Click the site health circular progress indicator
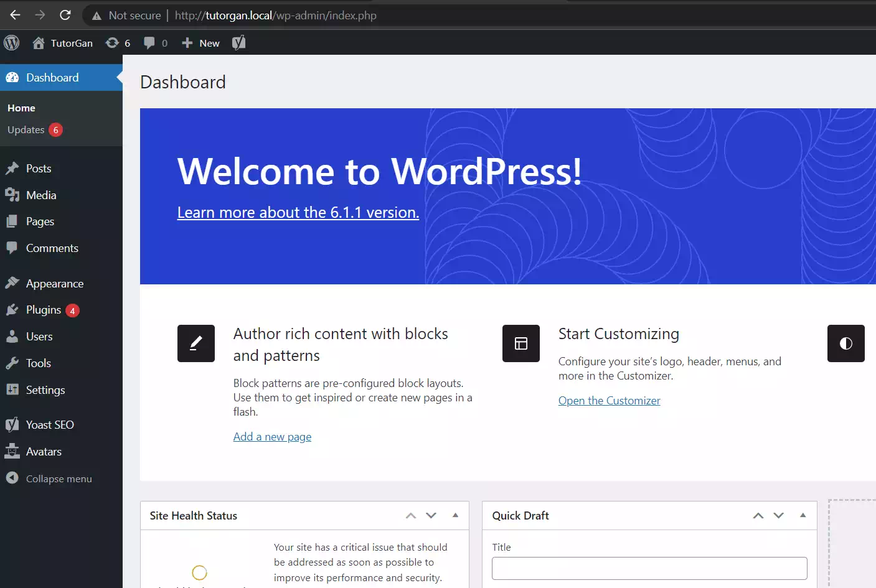This screenshot has height=588, width=876. [199, 572]
